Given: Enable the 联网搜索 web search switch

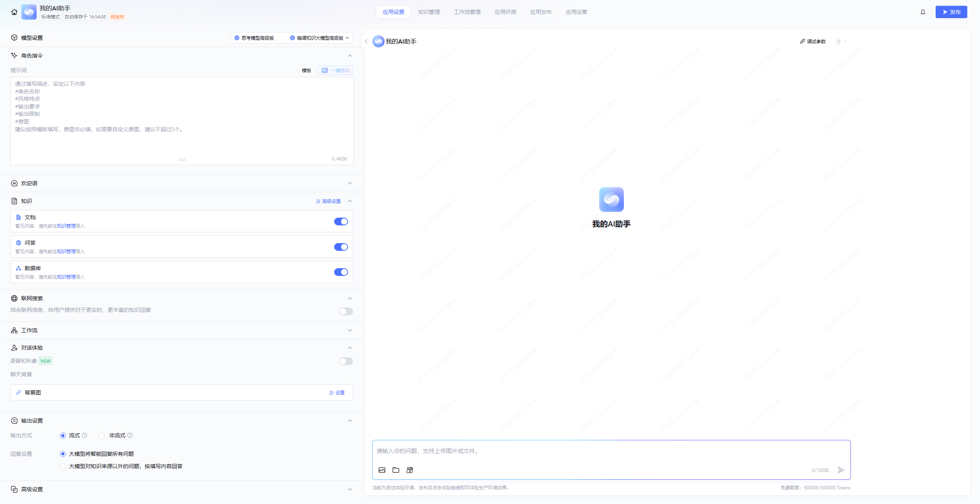Looking at the screenshot, I should (x=346, y=311).
